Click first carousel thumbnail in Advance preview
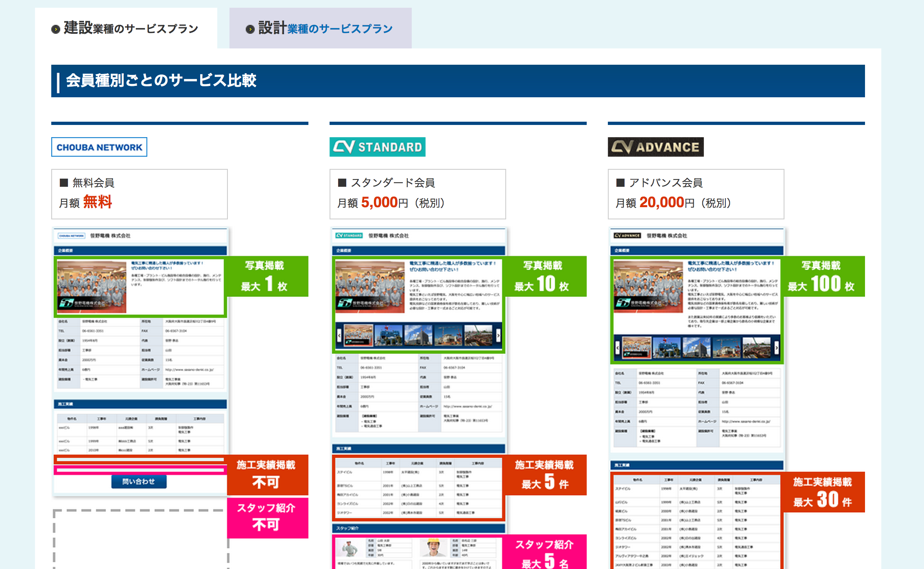 [637, 348]
